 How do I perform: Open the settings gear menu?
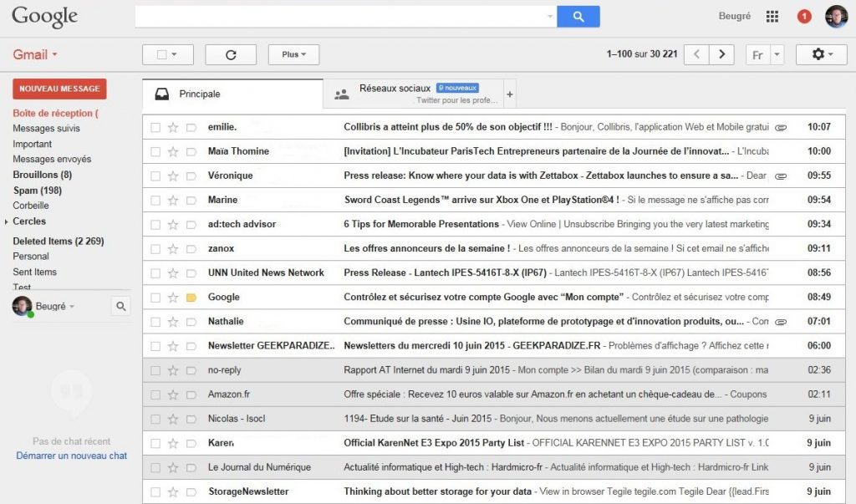tap(822, 54)
